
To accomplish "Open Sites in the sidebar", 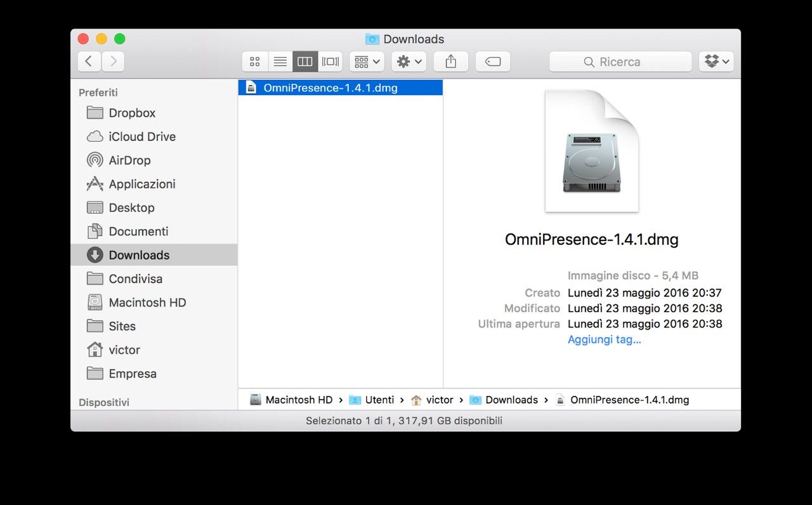I will point(154,326).
